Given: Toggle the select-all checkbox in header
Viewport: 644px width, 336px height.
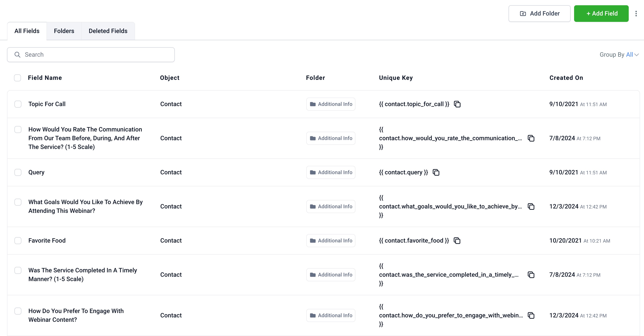Looking at the screenshot, I should point(17,78).
